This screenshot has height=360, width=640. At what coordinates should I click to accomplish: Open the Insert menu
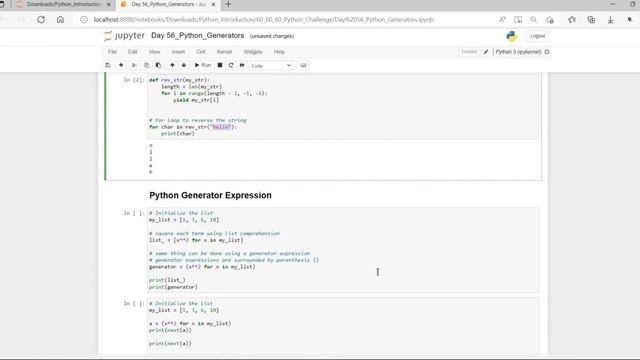click(x=178, y=52)
